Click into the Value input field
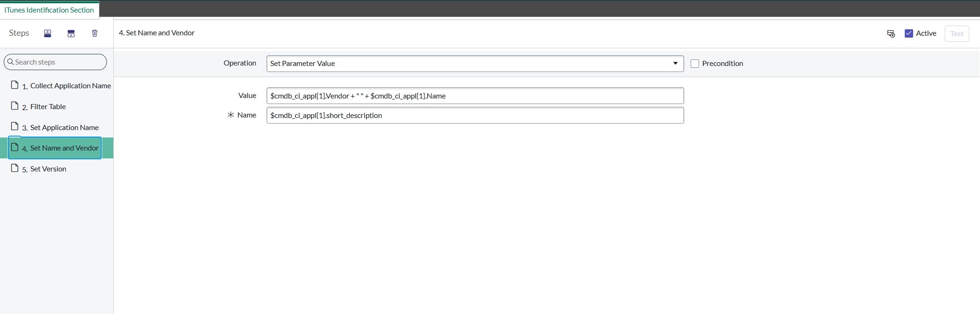Viewport: 980px width, 314px height. [x=475, y=96]
